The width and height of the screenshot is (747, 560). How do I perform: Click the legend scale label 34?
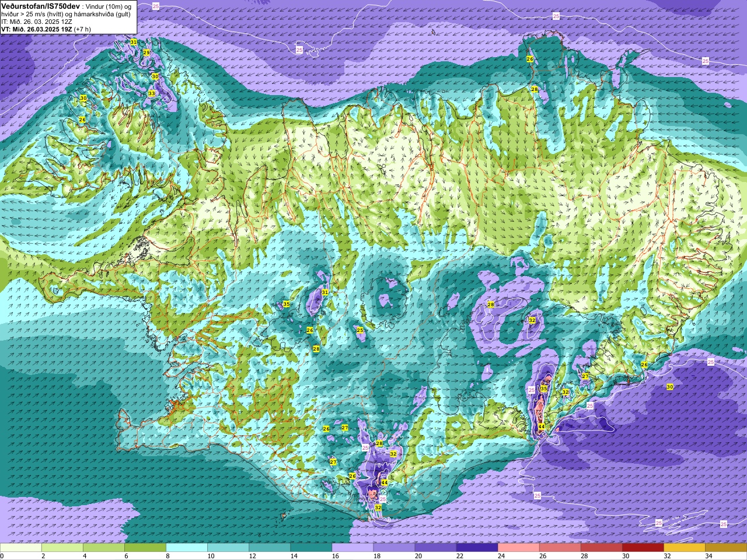tap(708, 556)
